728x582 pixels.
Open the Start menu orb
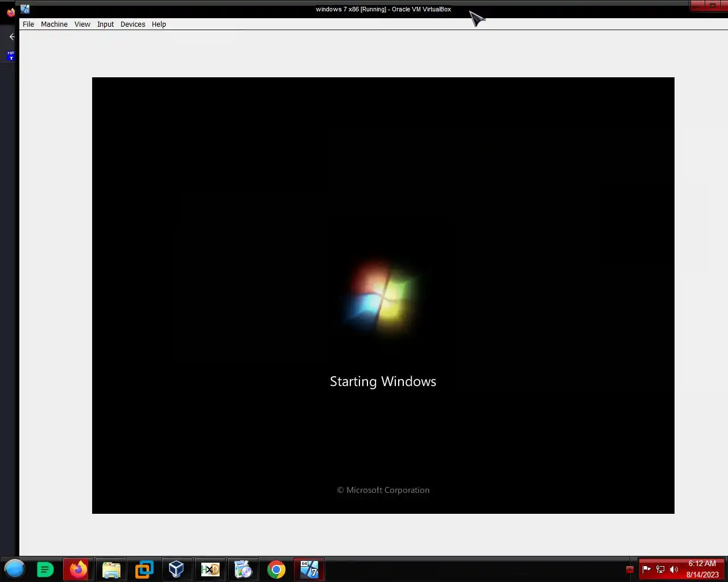[15, 569]
